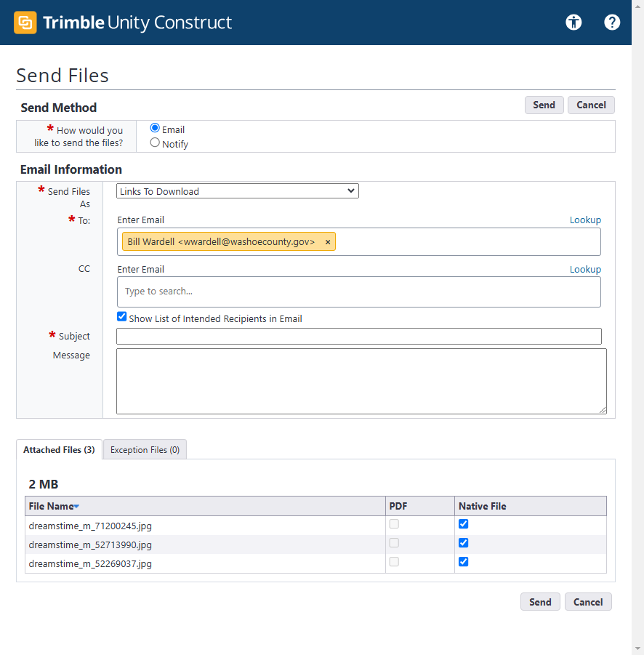This screenshot has height=655, width=644.
Task: Toggle PDF checkbox for dreamstime_m_71200245.jpg
Action: coord(394,524)
